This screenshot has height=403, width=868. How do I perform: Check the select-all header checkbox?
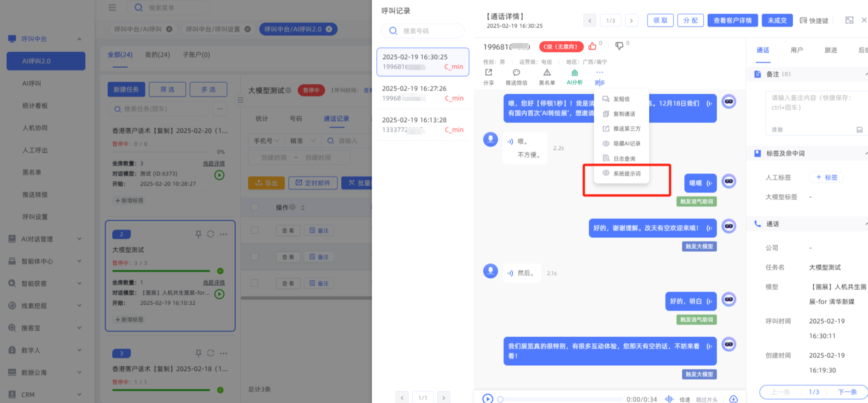click(255, 207)
